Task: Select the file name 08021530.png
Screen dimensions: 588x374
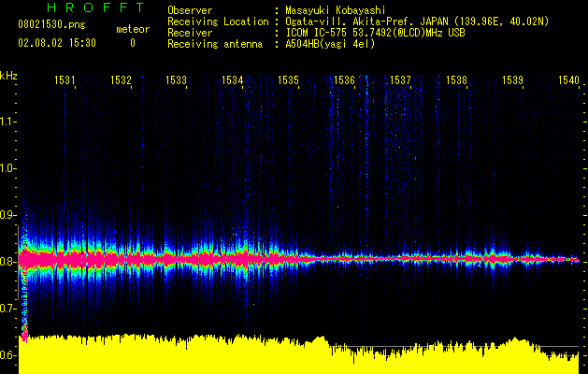Action: [51, 25]
